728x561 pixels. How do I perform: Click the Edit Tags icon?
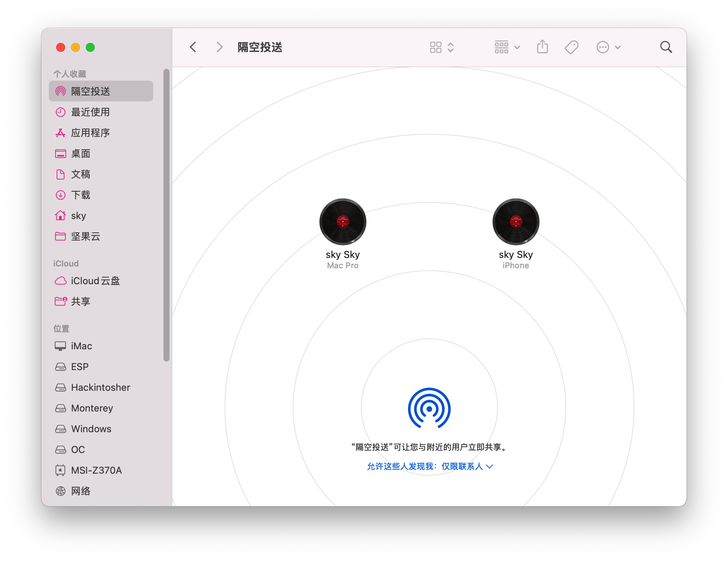point(571,47)
